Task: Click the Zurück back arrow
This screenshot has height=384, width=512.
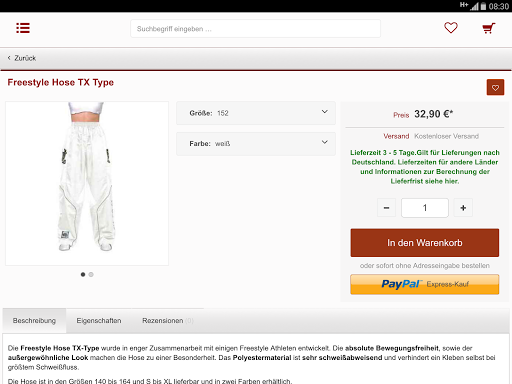Action: [22, 58]
